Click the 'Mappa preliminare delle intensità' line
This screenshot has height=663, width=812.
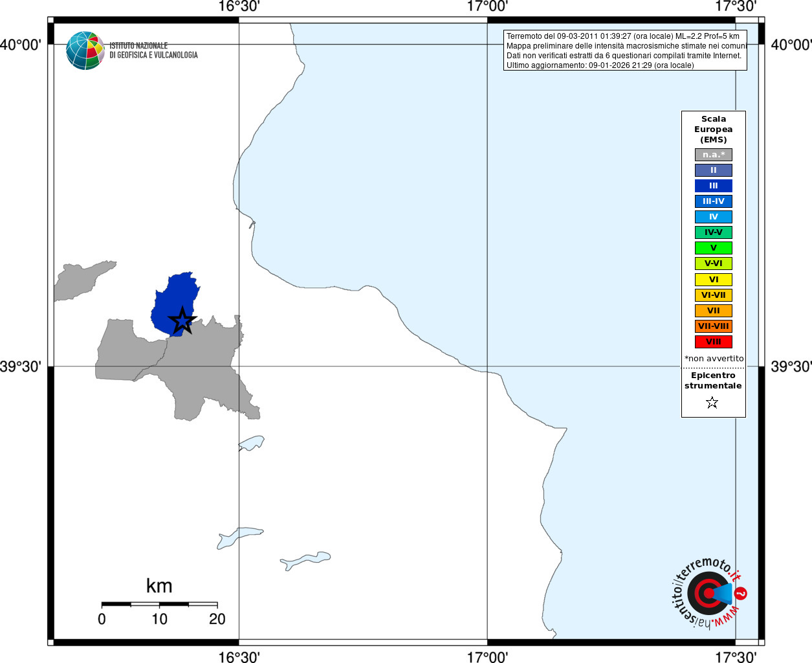(x=627, y=46)
